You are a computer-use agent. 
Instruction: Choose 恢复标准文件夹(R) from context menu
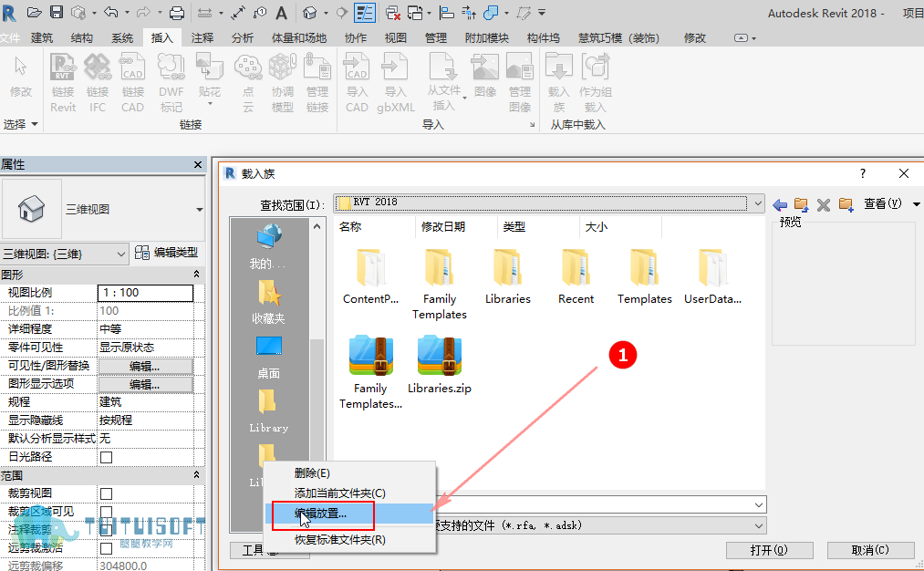tap(351, 540)
